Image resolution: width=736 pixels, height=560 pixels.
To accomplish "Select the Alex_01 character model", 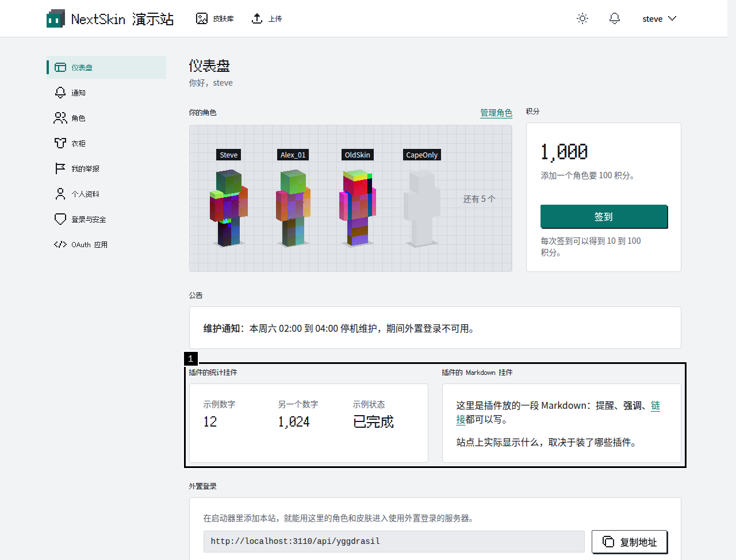I will (x=293, y=207).
